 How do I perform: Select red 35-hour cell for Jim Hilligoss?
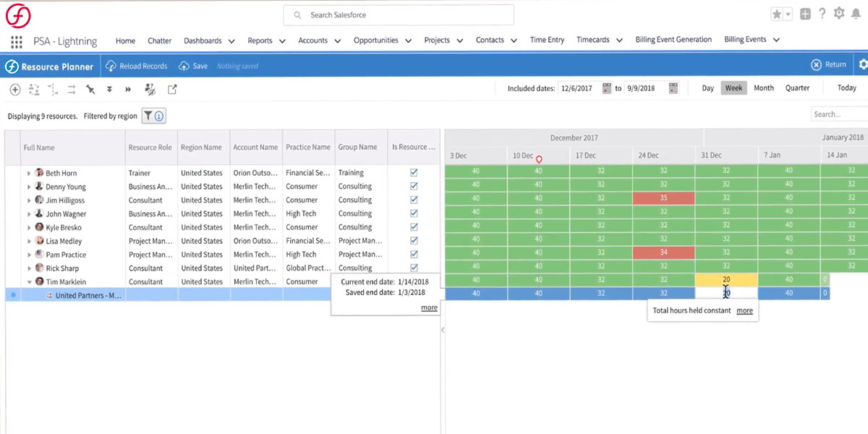coord(663,198)
